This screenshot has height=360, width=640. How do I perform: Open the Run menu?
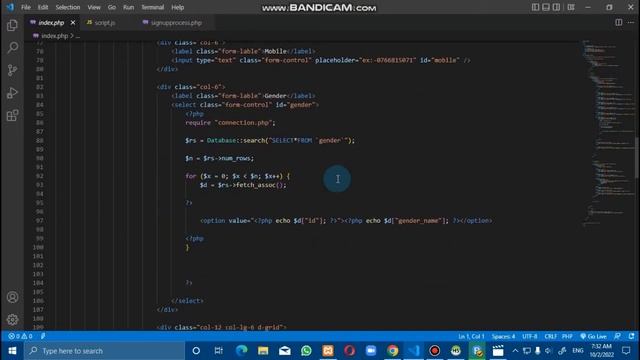129,7
